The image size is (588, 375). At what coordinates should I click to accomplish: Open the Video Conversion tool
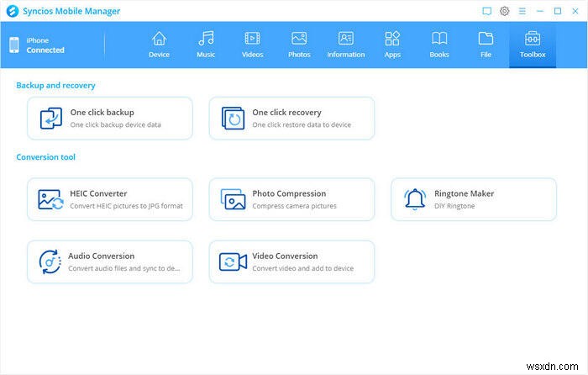pos(291,262)
